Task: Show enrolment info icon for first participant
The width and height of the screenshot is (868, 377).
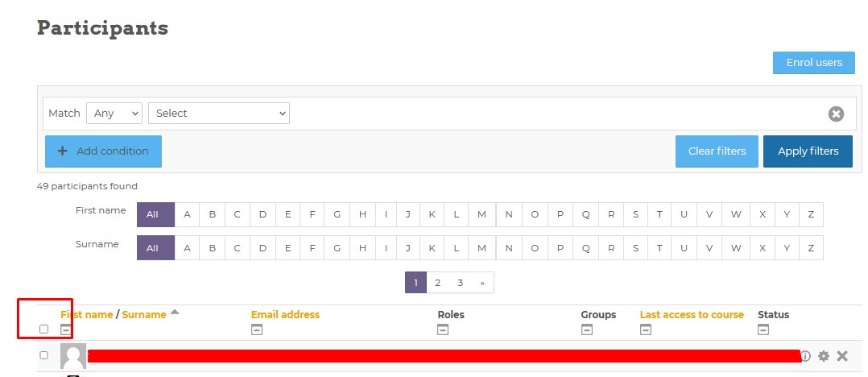Action: coord(805,356)
